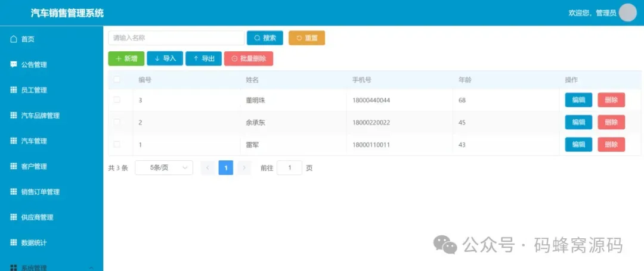Click the name cell 雷军

[x=252, y=144]
